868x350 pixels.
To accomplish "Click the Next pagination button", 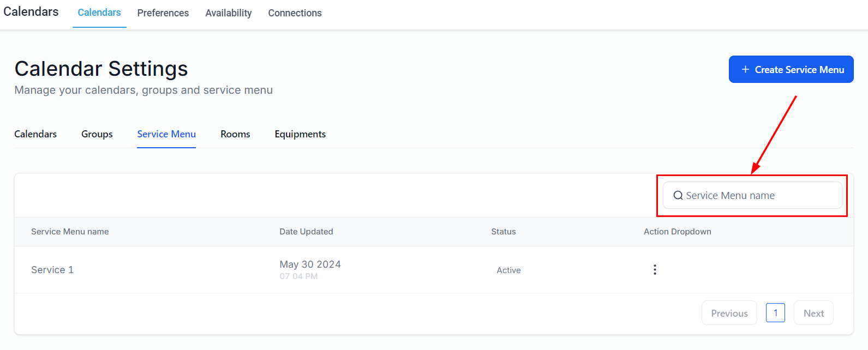I will [813, 313].
